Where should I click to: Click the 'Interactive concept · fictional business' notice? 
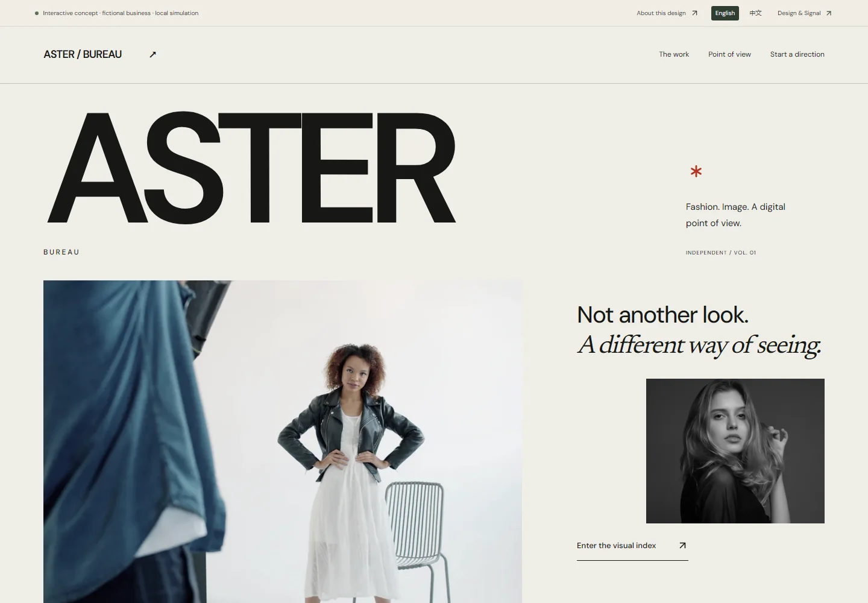[x=121, y=13]
